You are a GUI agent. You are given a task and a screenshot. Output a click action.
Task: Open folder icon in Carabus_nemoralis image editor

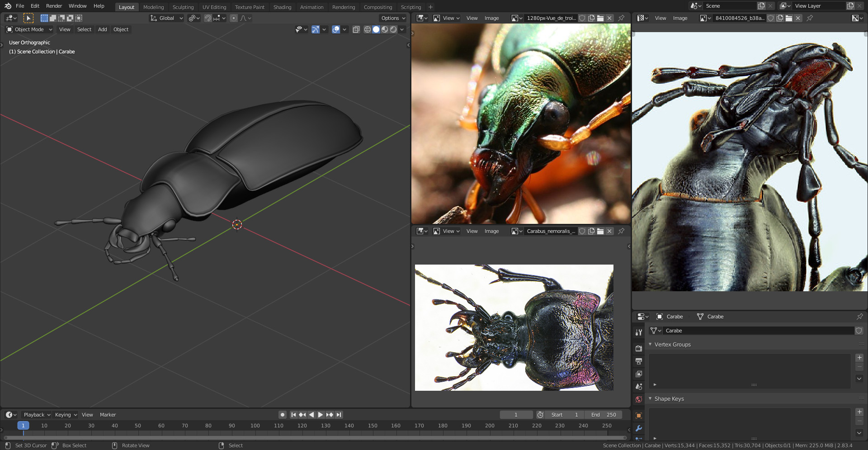[x=600, y=231]
